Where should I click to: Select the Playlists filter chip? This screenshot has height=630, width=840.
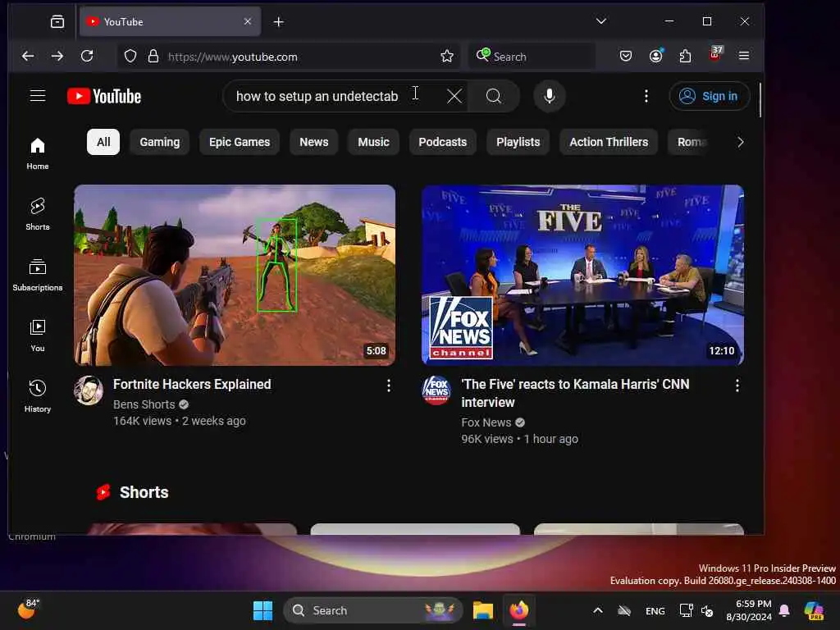click(518, 142)
